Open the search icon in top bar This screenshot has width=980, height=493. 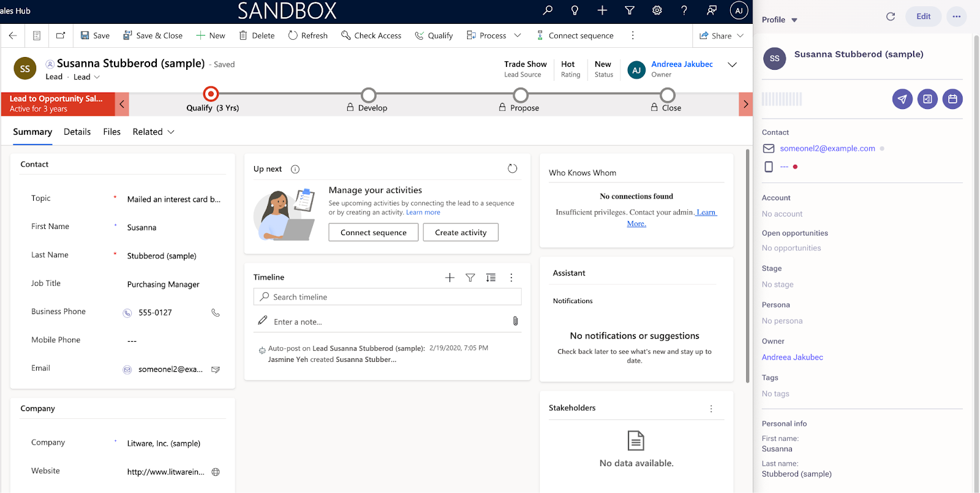tap(548, 10)
